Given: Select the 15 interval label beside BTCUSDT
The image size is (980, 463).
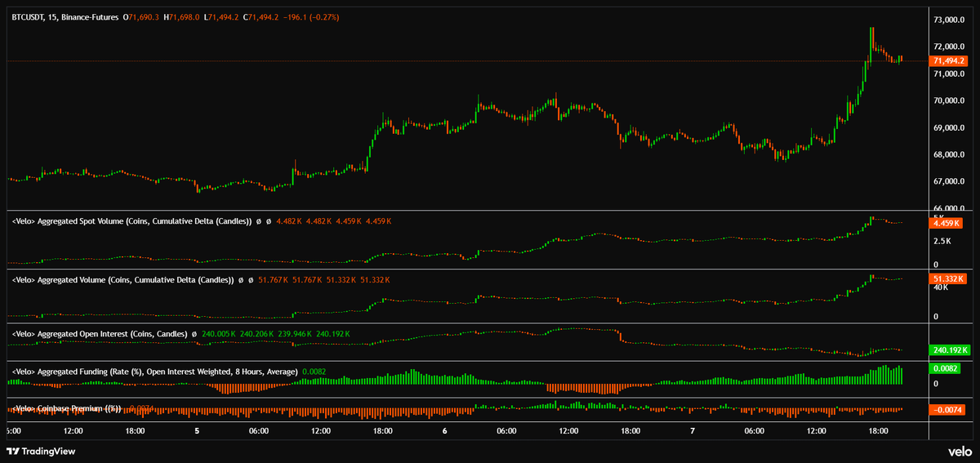Looking at the screenshot, I should (55, 17).
